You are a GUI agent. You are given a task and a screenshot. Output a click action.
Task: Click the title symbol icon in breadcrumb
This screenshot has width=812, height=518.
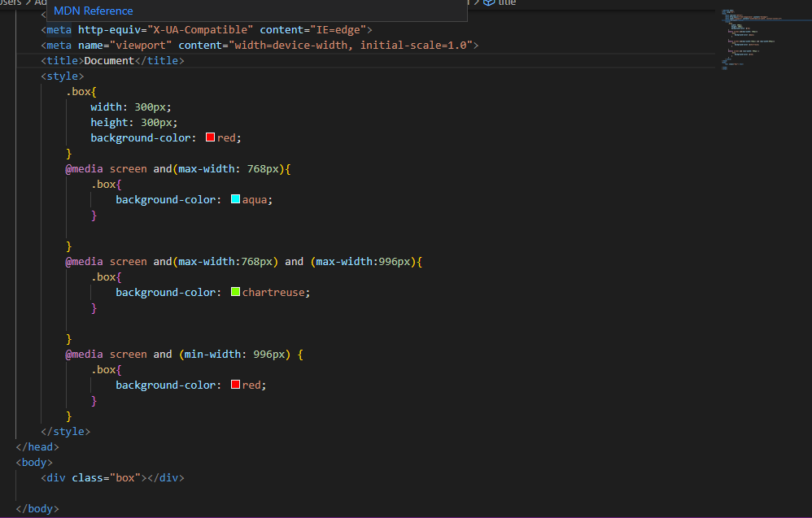pos(489,2)
